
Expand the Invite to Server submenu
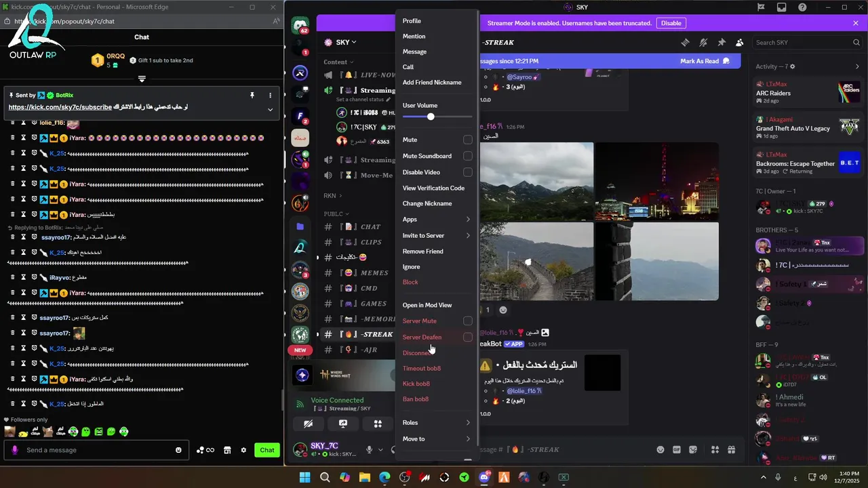point(437,235)
